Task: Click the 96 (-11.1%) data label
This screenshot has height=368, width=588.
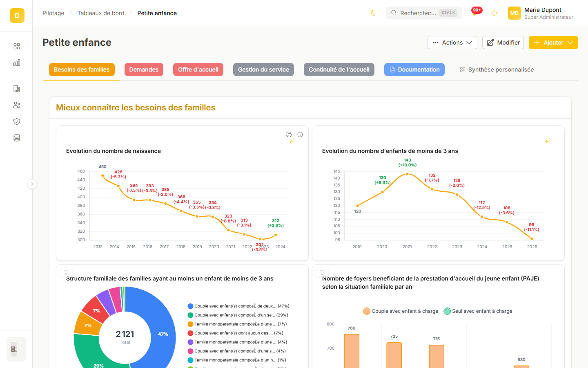Action: [x=532, y=227]
